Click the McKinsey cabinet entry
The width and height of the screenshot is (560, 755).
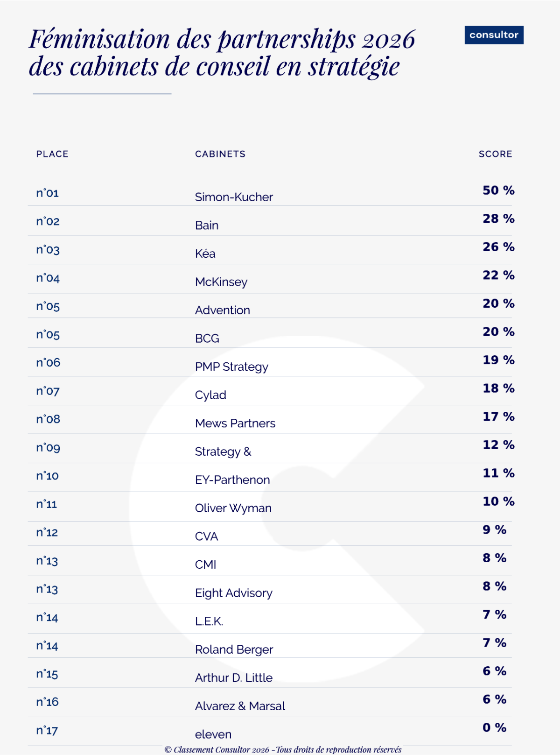(x=221, y=282)
